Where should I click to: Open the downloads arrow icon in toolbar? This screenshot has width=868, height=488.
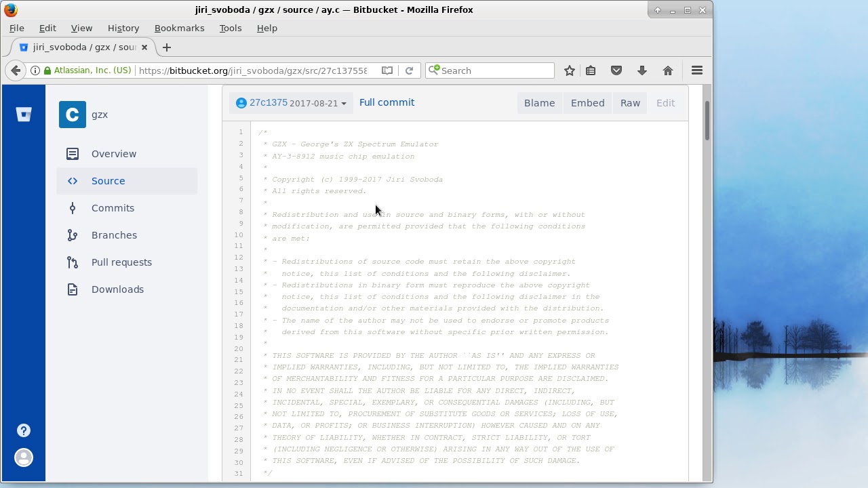click(x=642, y=70)
